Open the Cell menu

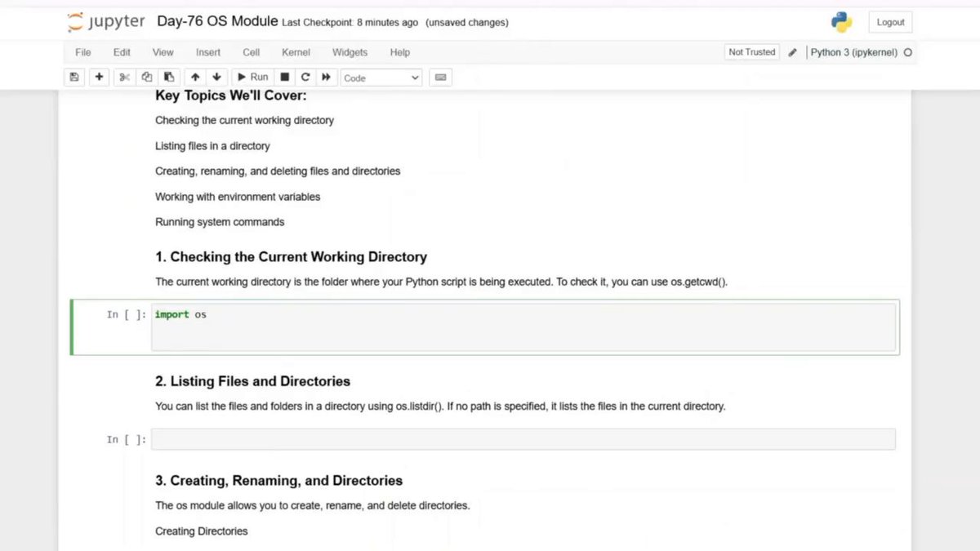[x=252, y=52]
